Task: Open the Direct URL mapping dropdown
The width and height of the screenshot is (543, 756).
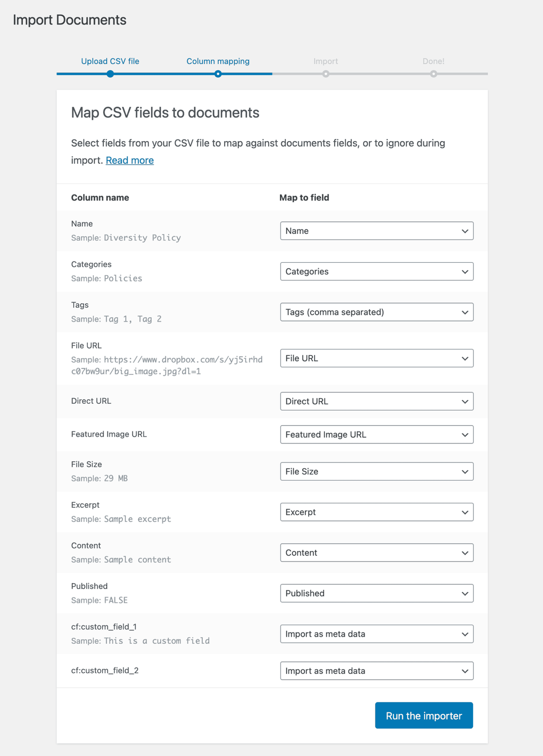Action: (x=376, y=401)
